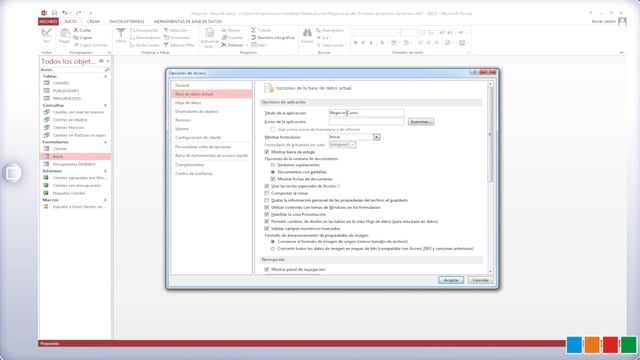This screenshot has height=360, width=640.
Task: Click Alternar filtro in the ribbon
Action: pyautogui.click(x=179, y=45)
